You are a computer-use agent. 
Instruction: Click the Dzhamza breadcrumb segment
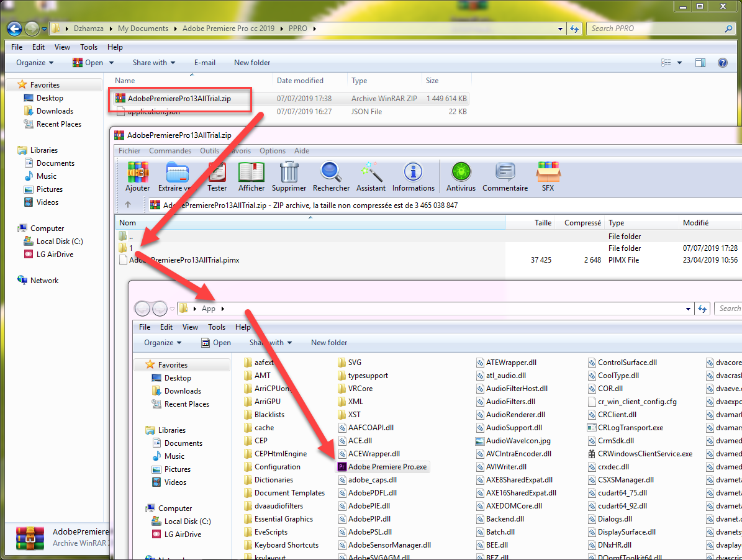click(x=89, y=29)
